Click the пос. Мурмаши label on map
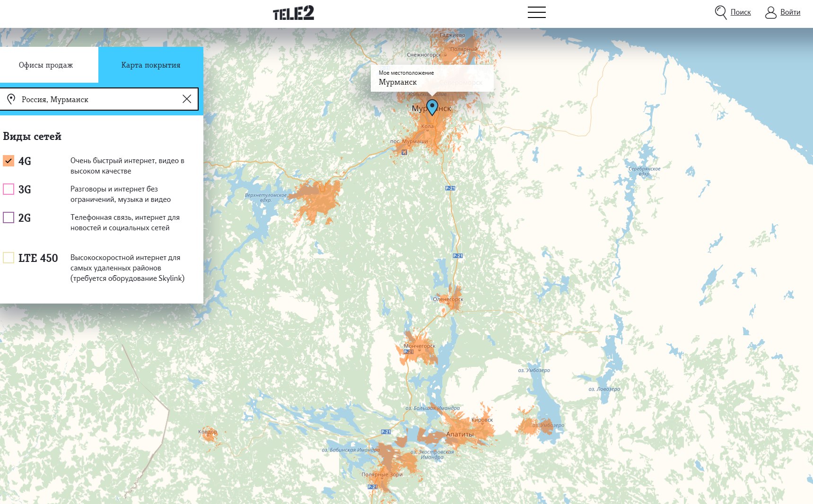The height and width of the screenshot is (504, 813). [x=409, y=141]
